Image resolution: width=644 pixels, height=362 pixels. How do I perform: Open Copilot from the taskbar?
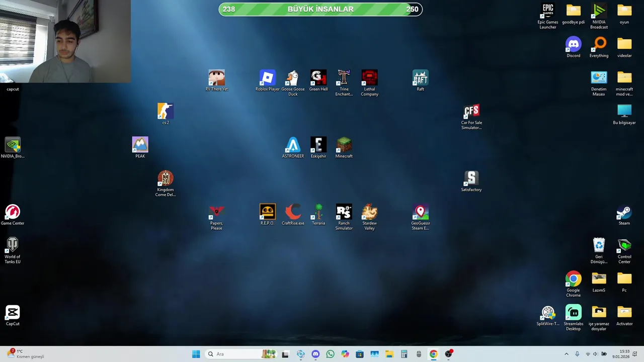click(345, 354)
